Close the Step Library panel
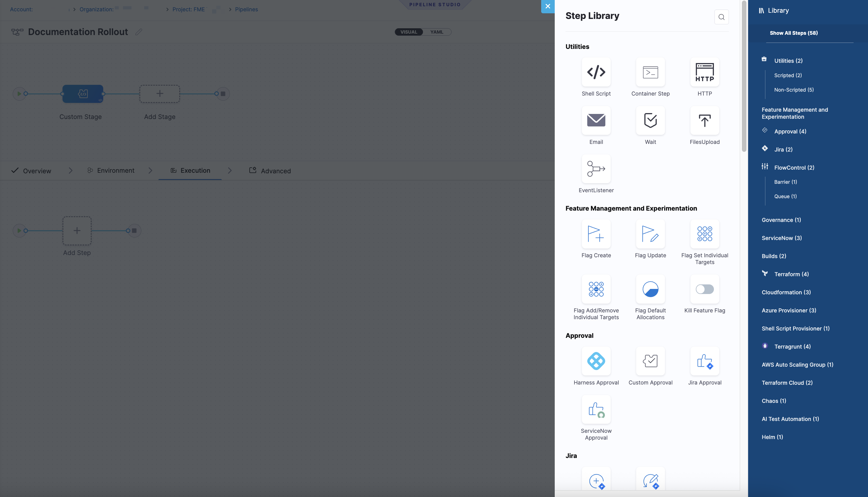Viewport: 868px width, 497px height. [547, 7]
